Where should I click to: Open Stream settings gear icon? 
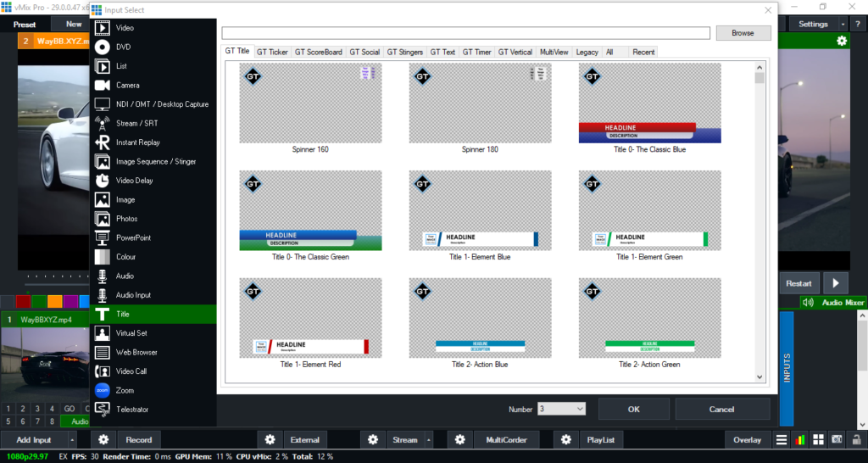[372, 440]
